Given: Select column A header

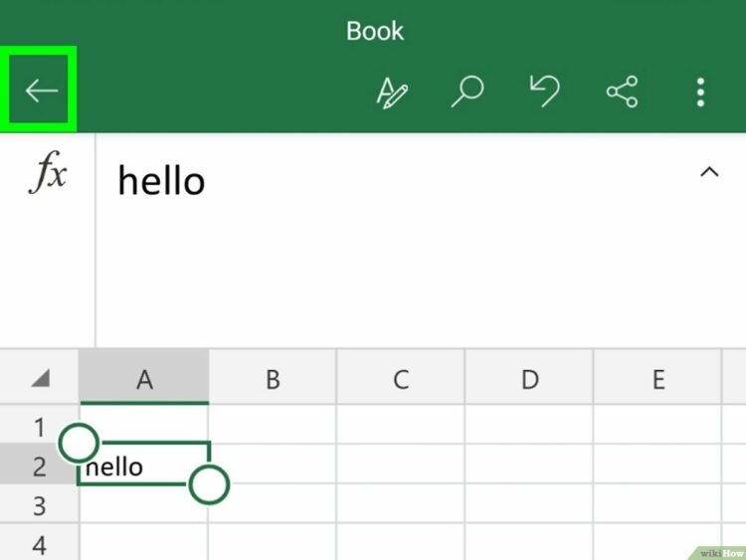Looking at the screenshot, I should [x=144, y=378].
